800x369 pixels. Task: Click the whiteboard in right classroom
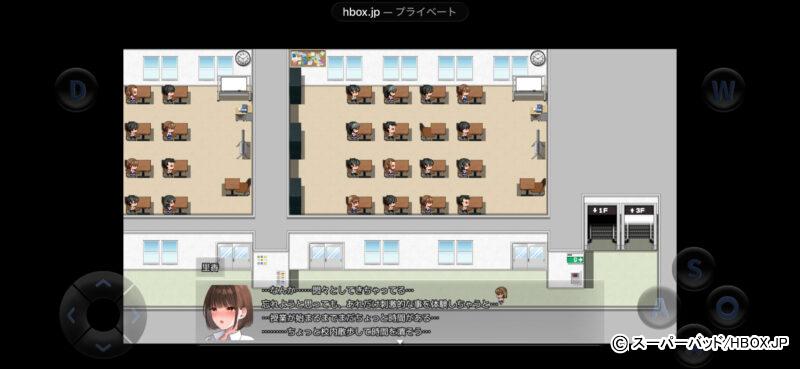(529, 84)
